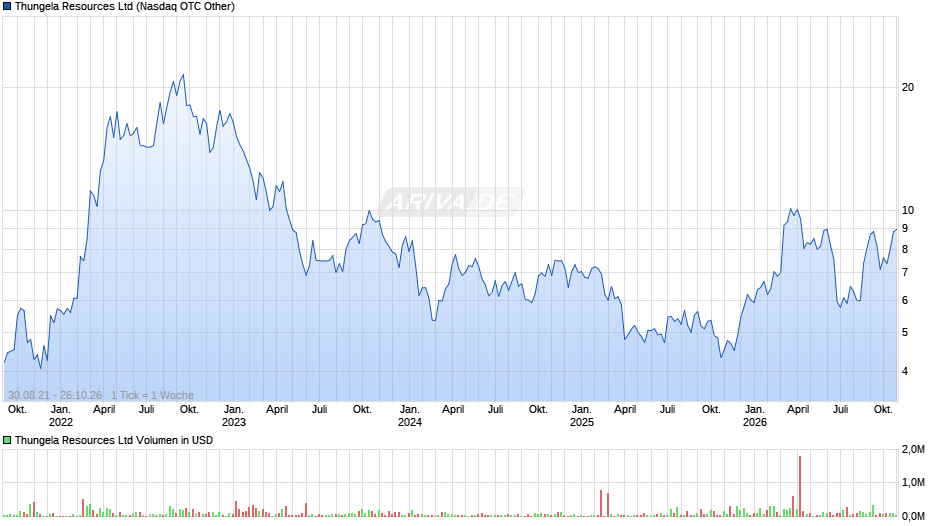Image resolution: width=940 pixels, height=526 pixels.
Task: Click the 5 price axis label
Action: [905, 332]
